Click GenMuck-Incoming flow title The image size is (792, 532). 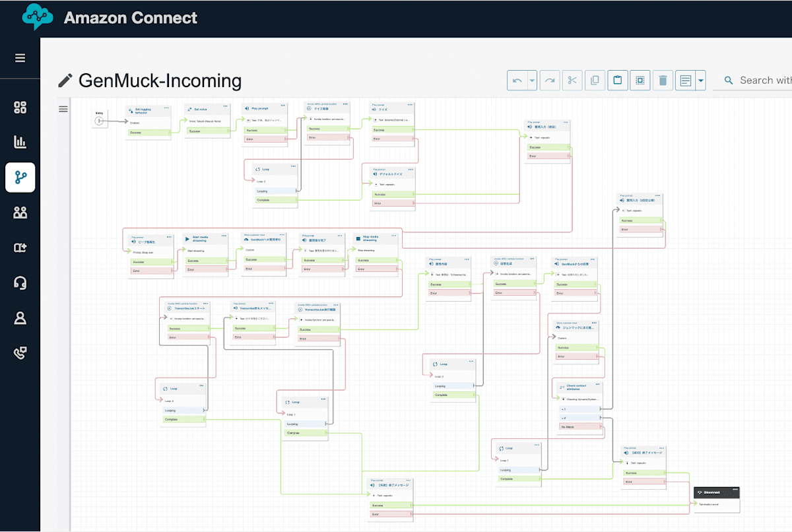(x=160, y=81)
